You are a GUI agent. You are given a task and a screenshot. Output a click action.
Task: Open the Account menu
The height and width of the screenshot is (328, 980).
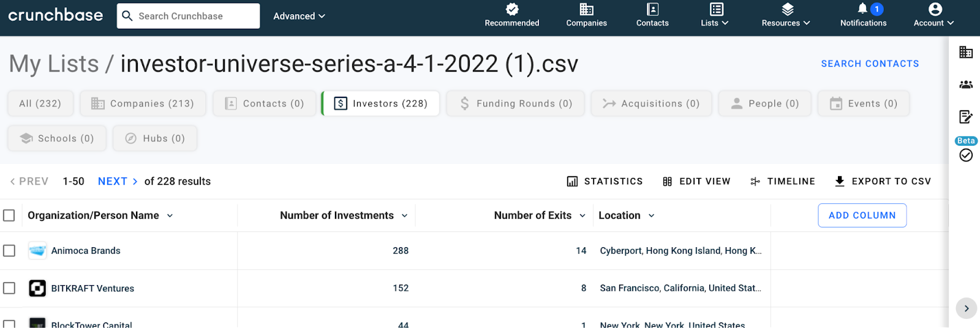pyautogui.click(x=933, y=15)
